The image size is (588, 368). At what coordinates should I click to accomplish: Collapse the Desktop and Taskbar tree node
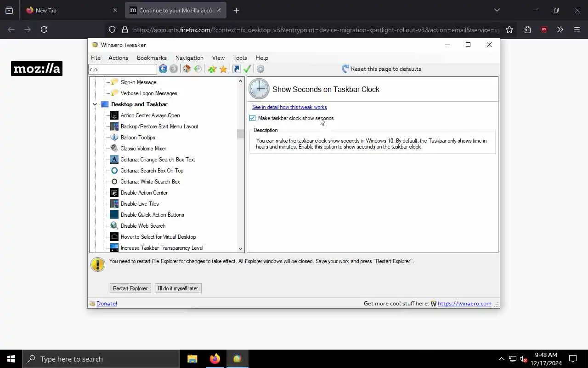95,104
